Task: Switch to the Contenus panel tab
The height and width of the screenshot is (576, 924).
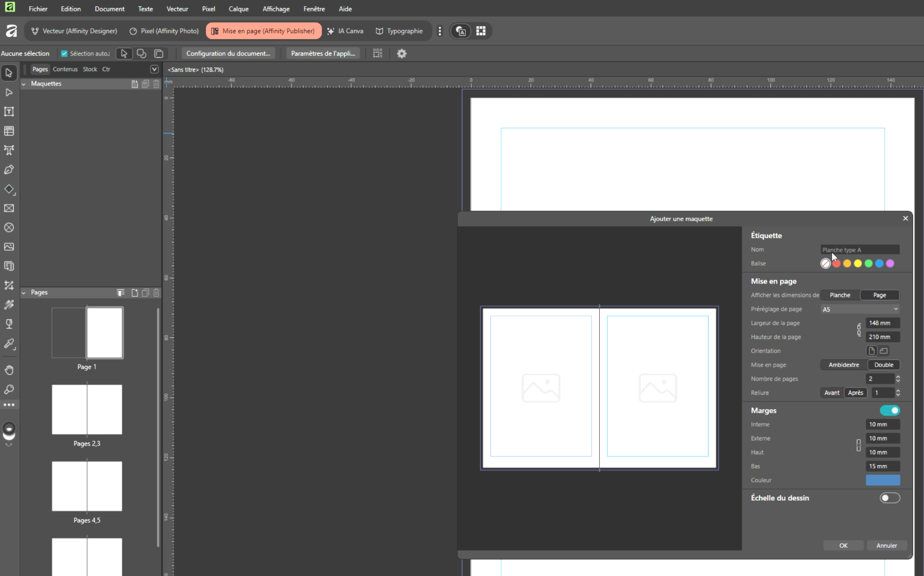Action: point(65,69)
